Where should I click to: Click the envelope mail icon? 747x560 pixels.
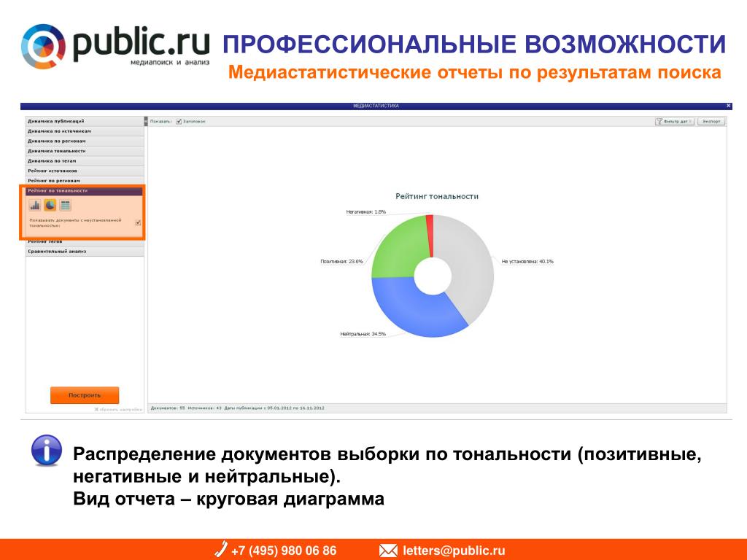click(x=388, y=551)
